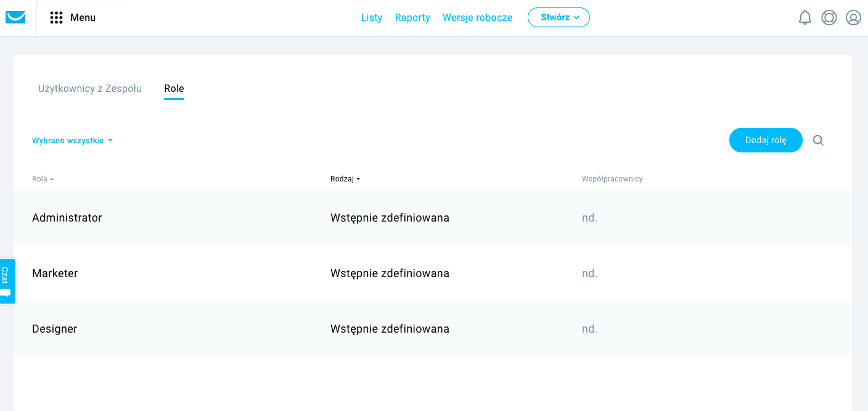
Task: Click Wstępnie zdefiniowana in Administrator row
Action: coord(390,218)
